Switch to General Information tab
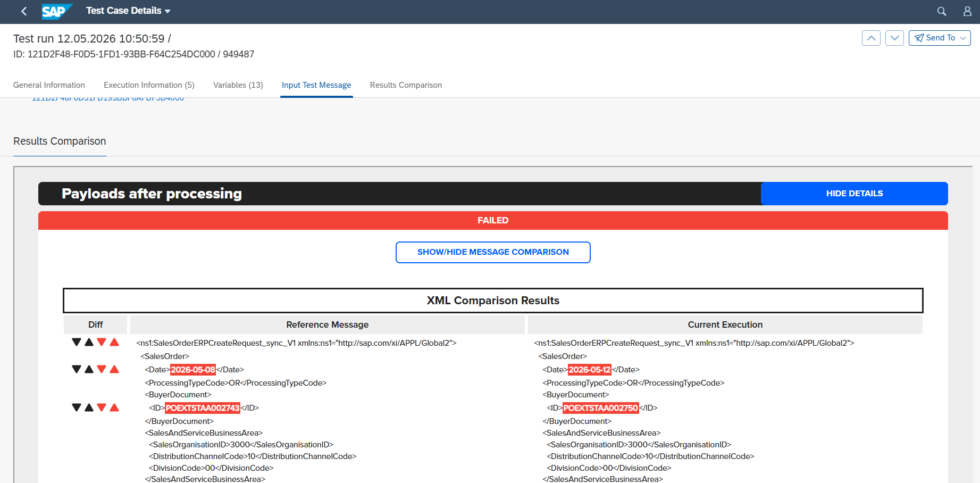This screenshot has width=980, height=483. (x=49, y=85)
